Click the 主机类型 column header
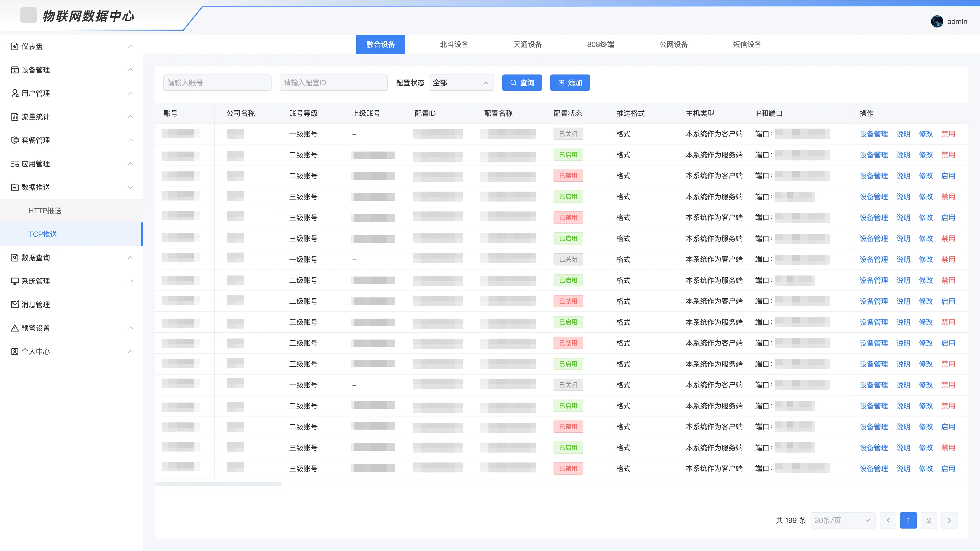The width and height of the screenshot is (980, 551). click(x=700, y=113)
